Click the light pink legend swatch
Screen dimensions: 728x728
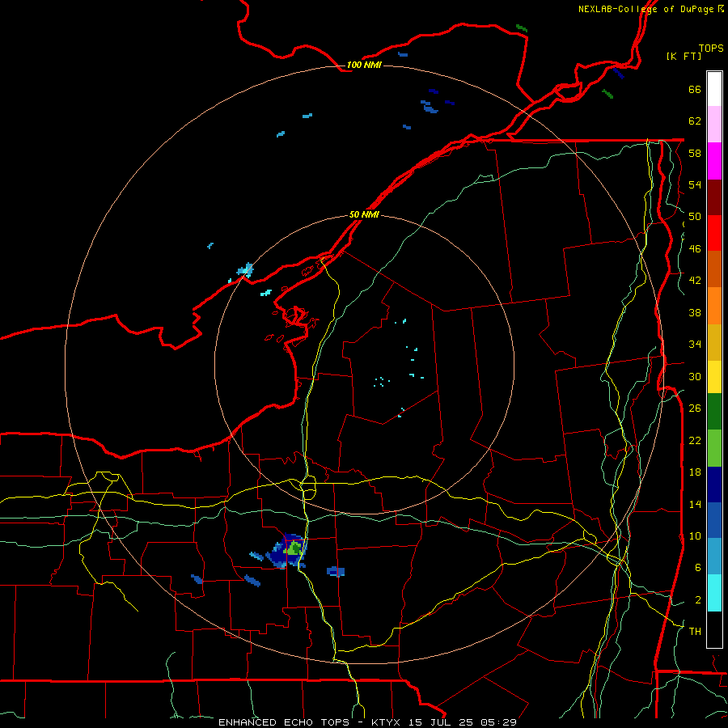[714, 124]
